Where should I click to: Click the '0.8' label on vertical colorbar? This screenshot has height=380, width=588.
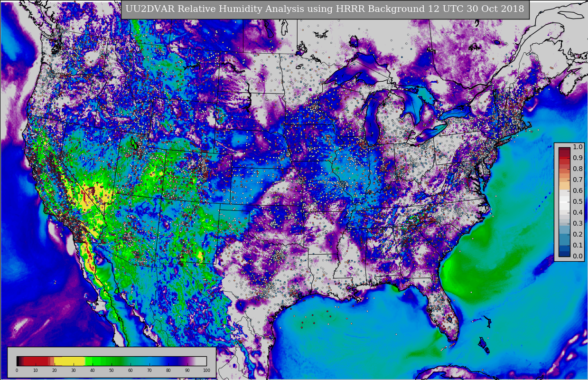[x=578, y=169]
